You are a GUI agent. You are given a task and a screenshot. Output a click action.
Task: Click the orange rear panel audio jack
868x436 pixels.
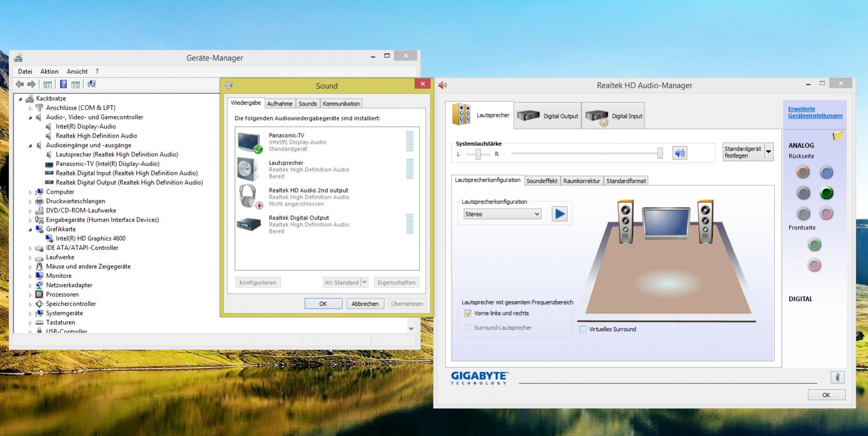pyautogui.click(x=803, y=172)
